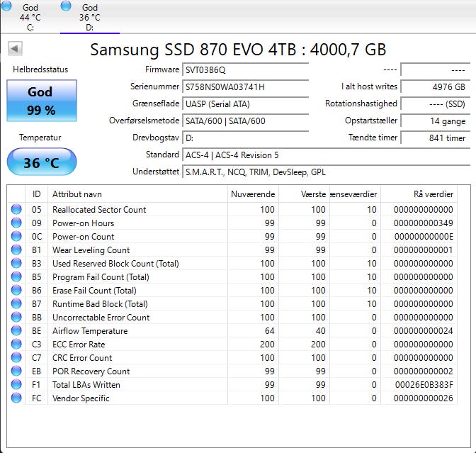476x453 pixels.
Task: Click the status orb for POR Recovery Count
Action: pyautogui.click(x=16, y=371)
